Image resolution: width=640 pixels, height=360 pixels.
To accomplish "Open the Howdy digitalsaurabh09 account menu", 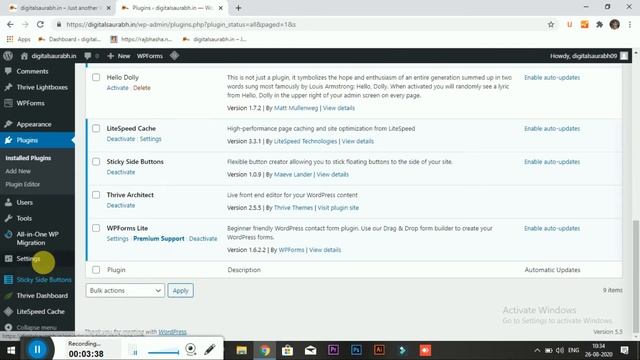I will [589, 56].
